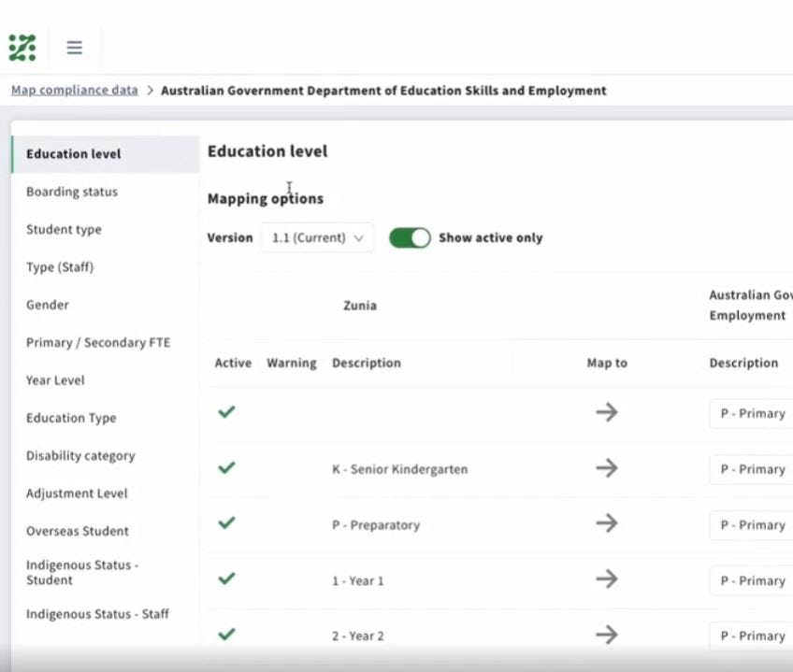Click the map arrow for P - Preparatory

[606, 524]
